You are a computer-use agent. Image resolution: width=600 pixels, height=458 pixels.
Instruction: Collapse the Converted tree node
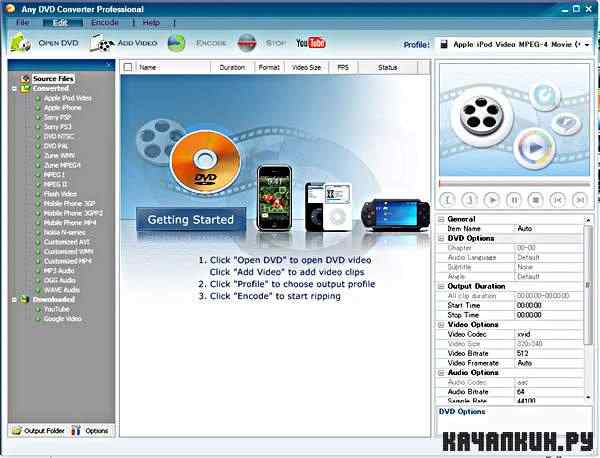(14, 89)
